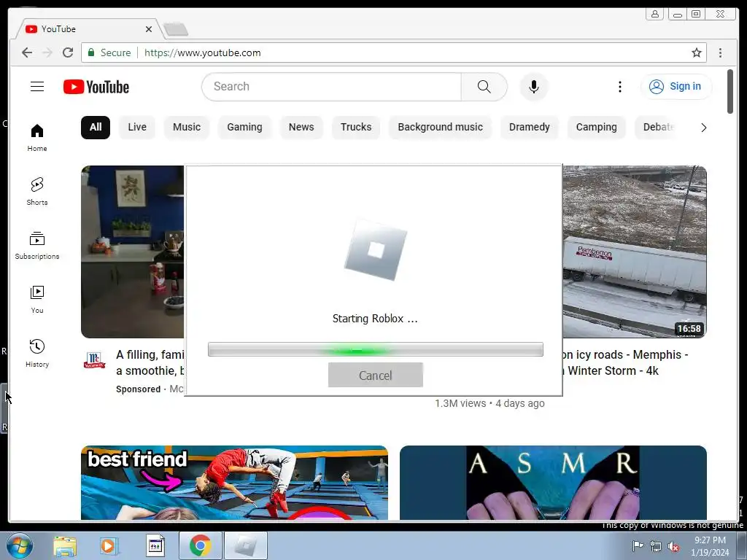Open the ASMR video thumbnail
747x560 pixels.
pyautogui.click(x=553, y=483)
